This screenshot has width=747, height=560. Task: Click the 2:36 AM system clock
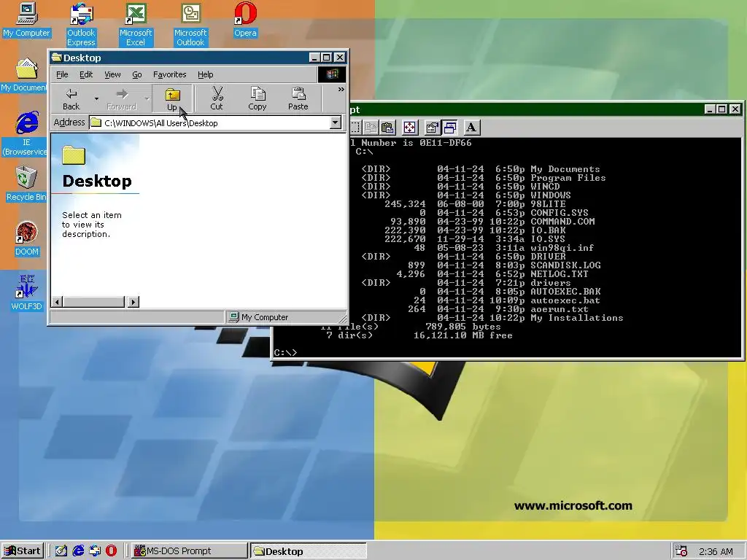click(x=716, y=551)
